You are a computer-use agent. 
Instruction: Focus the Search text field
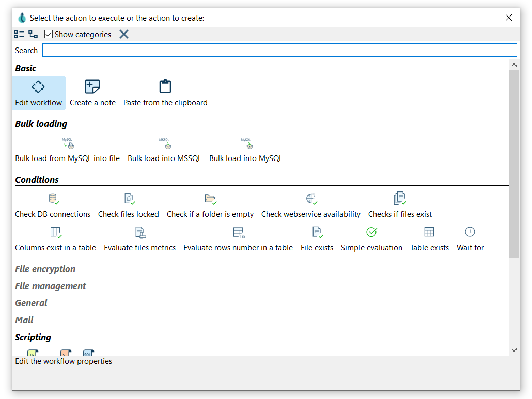pyautogui.click(x=279, y=50)
